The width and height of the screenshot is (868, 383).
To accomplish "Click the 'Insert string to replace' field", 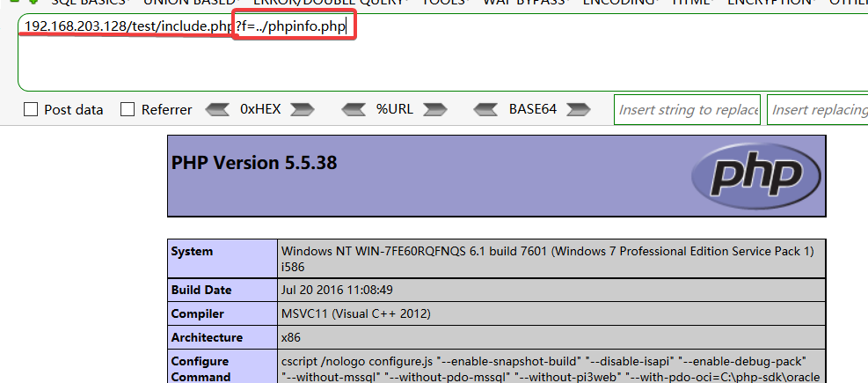I will pos(687,110).
